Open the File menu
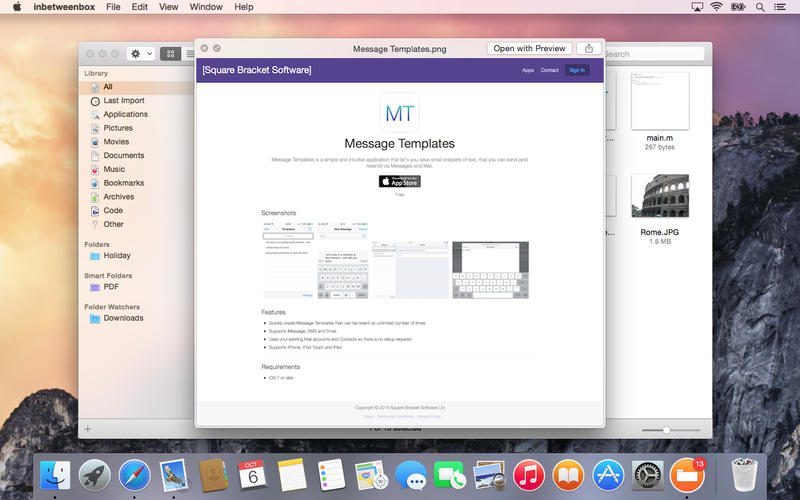This screenshot has width=800, height=500. 113,7
